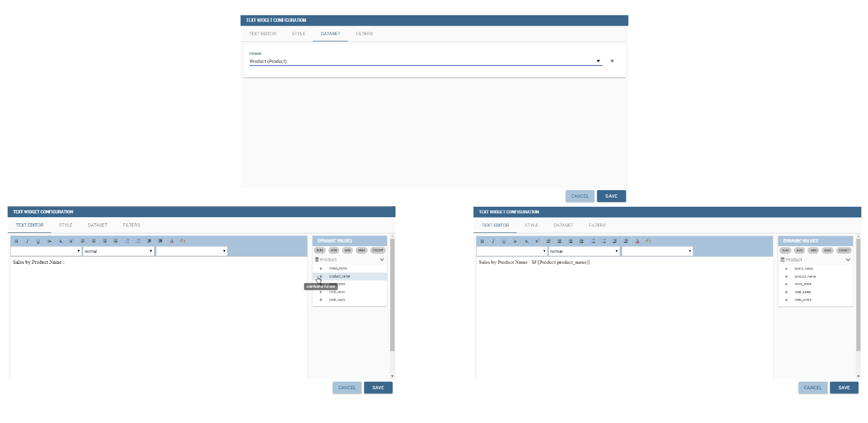Click Save in the Dataset dialog

click(x=611, y=196)
